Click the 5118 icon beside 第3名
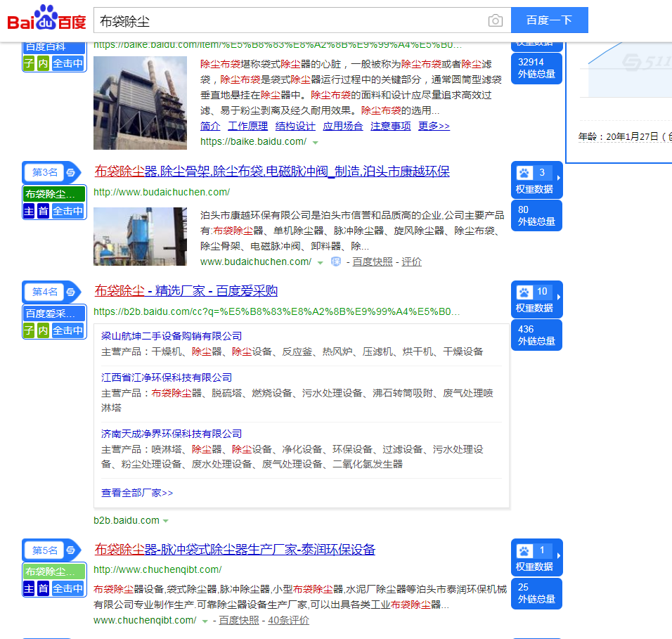672x639 pixels. point(71,172)
